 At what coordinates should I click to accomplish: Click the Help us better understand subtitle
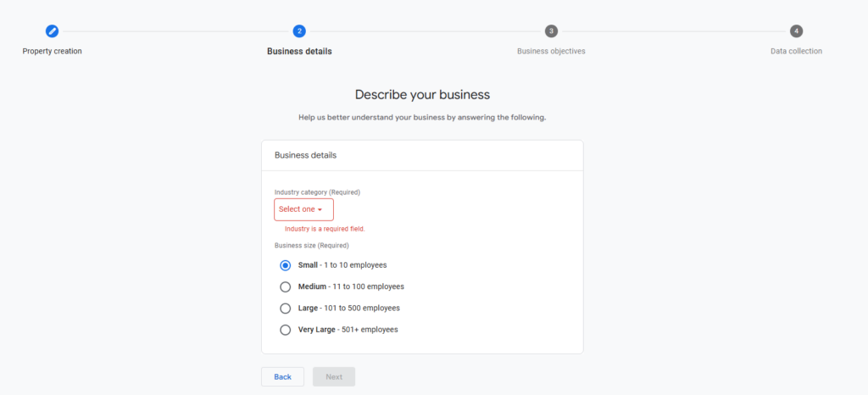tap(422, 118)
